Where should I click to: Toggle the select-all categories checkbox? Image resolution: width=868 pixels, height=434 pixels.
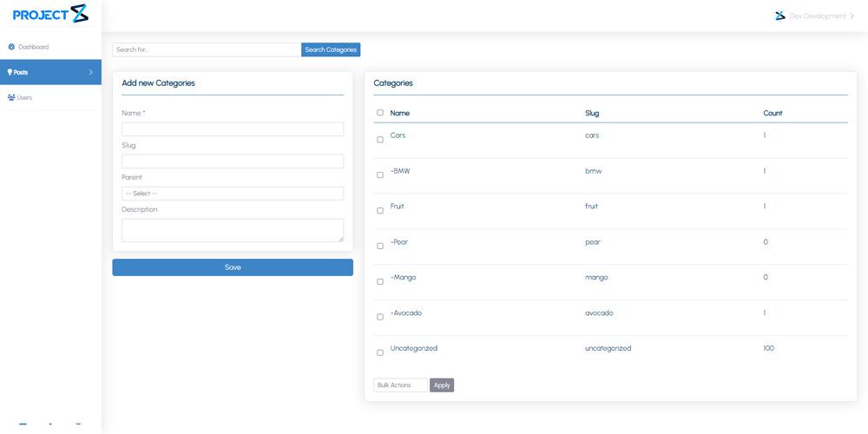(380, 112)
